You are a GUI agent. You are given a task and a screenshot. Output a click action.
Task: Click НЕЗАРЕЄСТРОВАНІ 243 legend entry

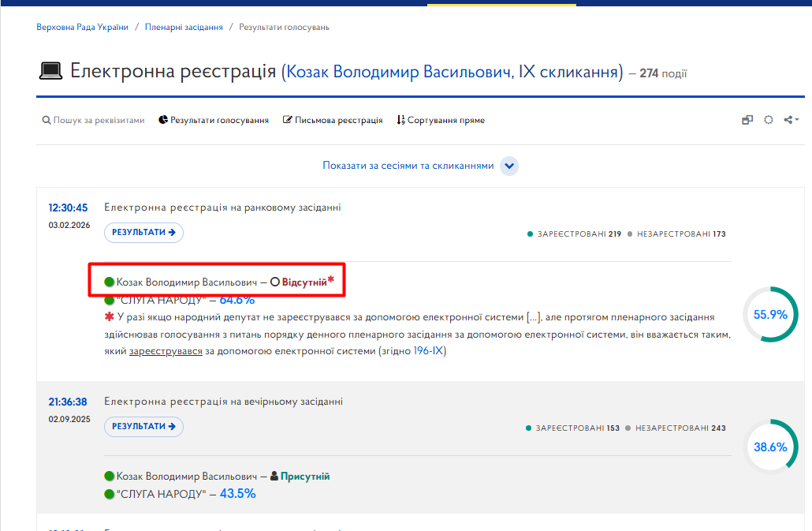tap(676, 428)
